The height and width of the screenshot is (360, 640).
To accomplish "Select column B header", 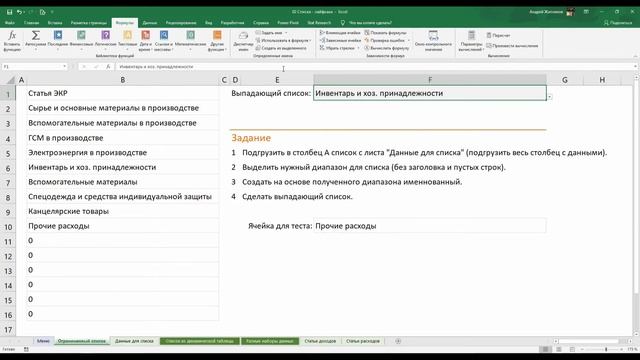I will 122,80.
